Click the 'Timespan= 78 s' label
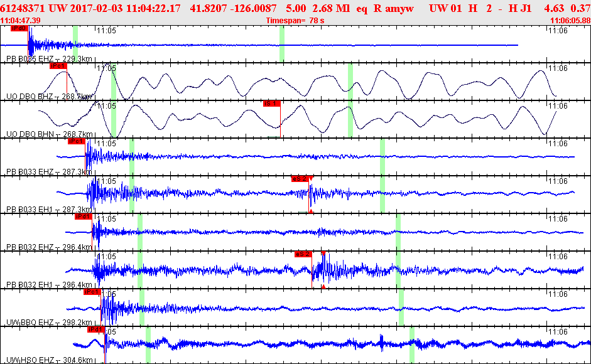 [x=295, y=20]
